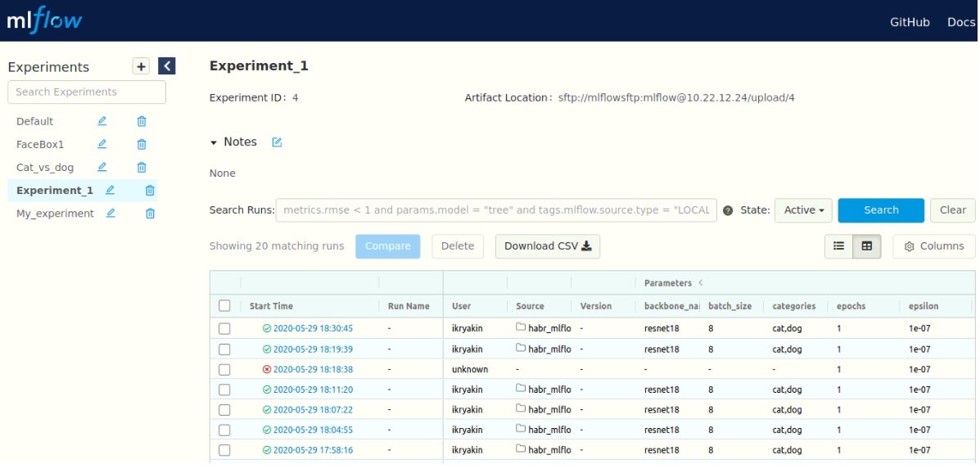Rename the Default experiment pencil icon
The width and height of the screenshot is (980, 473).
pyautogui.click(x=102, y=121)
